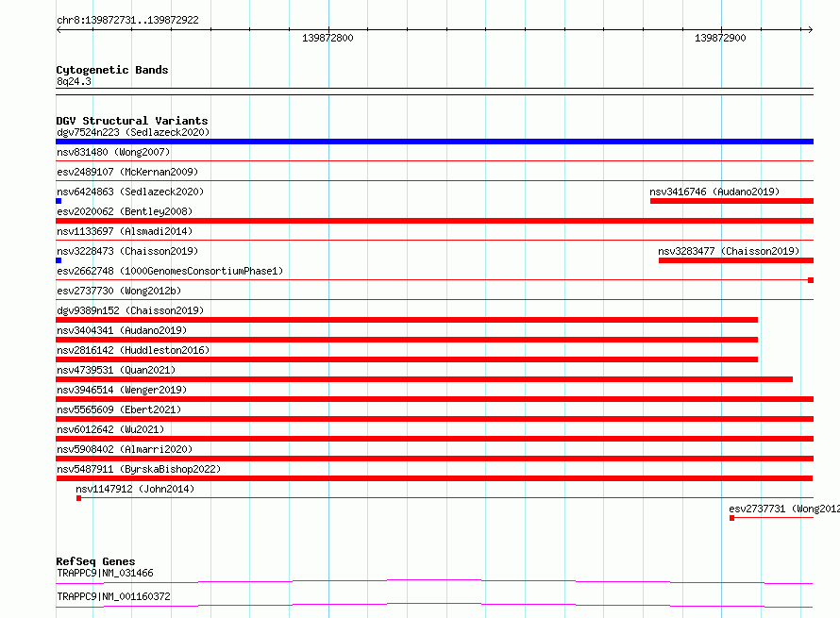Select variant nsv3228473 (Chaisson2019) label
840x618 pixels.
127,251
